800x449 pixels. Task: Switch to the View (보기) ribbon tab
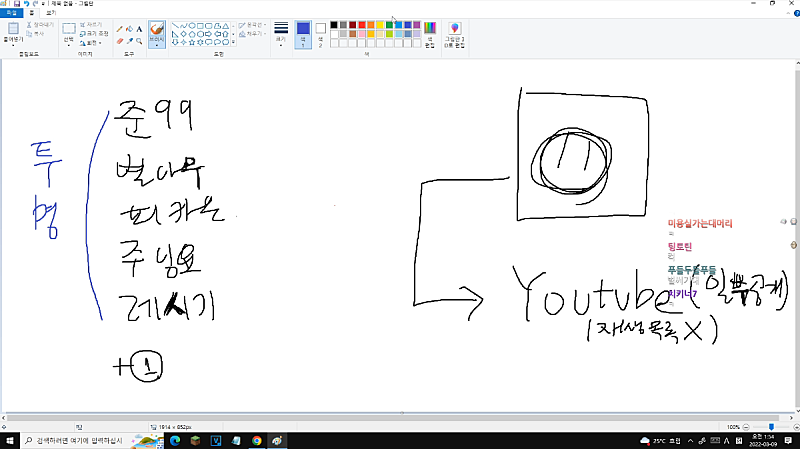tap(50, 13)
